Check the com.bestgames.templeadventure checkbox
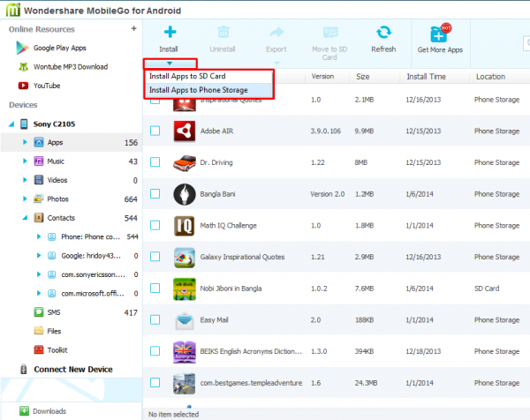 click(x=155, y=383)
